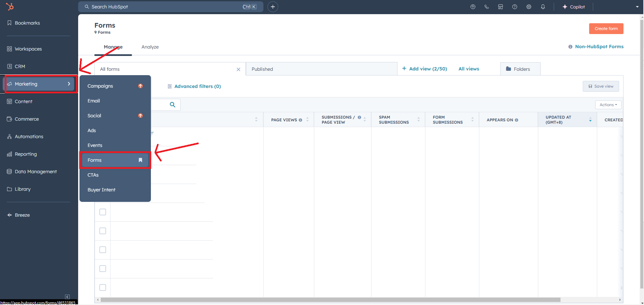The width and height of the screenshot is (644, 305).
Task: Click the Create form button
Action: 606,29
